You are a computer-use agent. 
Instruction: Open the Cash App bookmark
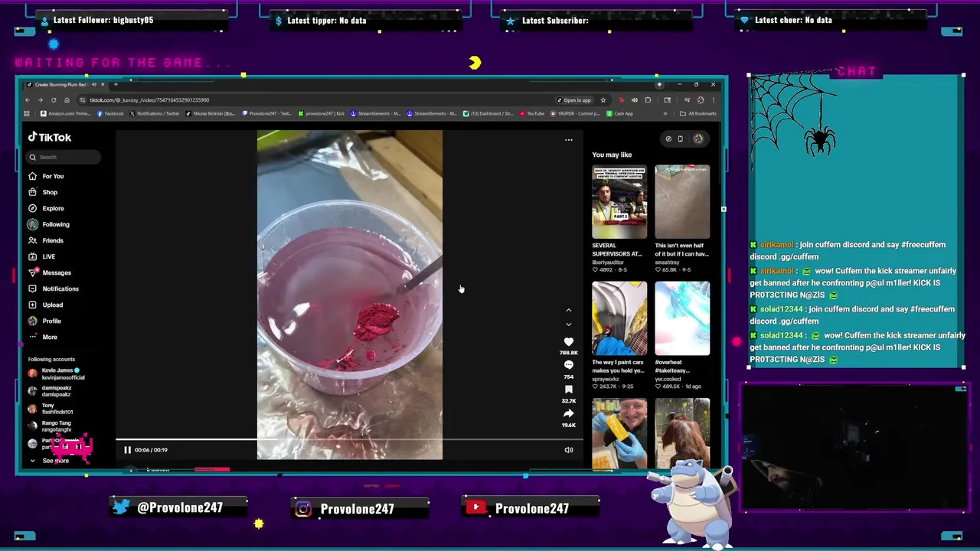[x=619, y=114]
